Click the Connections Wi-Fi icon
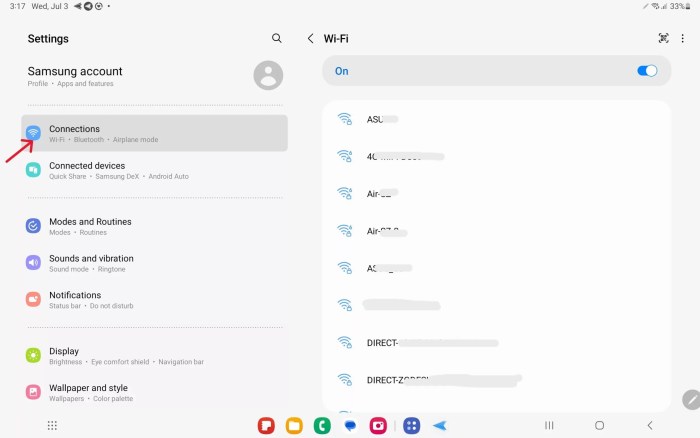This screenshot has width=700, height=438. [x=33, y=133]
